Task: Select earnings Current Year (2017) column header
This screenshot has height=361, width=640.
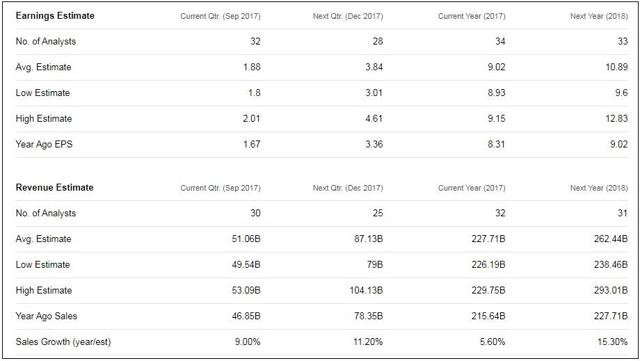Action: pyautogui.click(x=471, y=16)
